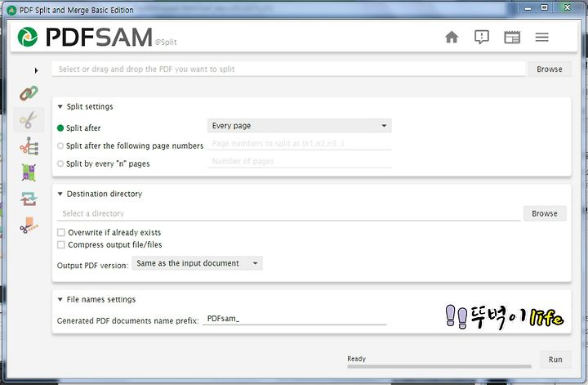Browse for the PDF to split

click(550, 69)
